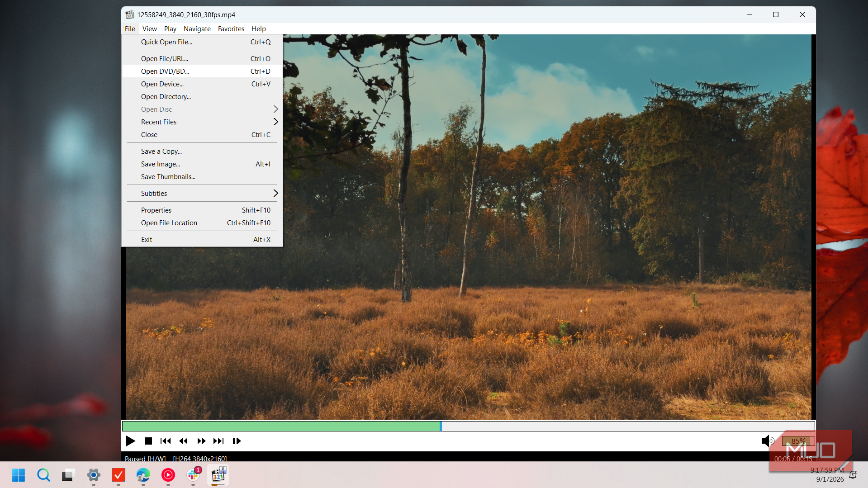The image size is (868, 488).
Task: Click the Play button in the player controls
Action: pyautogui.click(x=131, y=441)
